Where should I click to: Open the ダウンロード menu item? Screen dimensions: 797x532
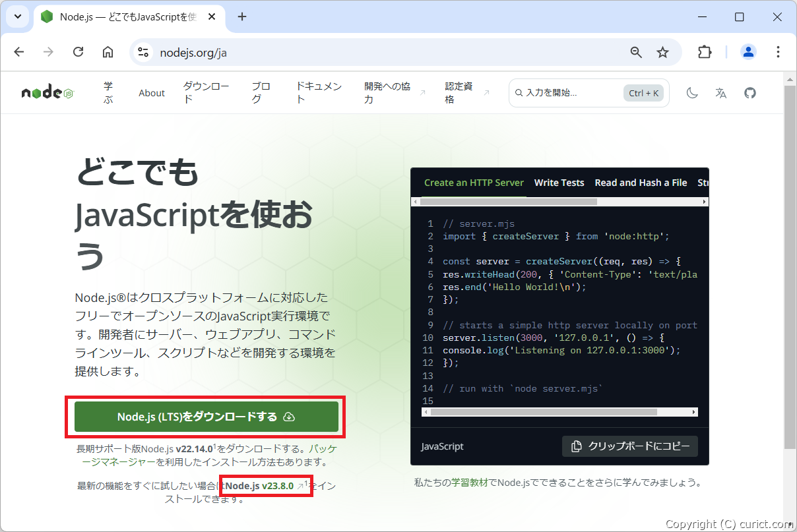tap(207, 93)
